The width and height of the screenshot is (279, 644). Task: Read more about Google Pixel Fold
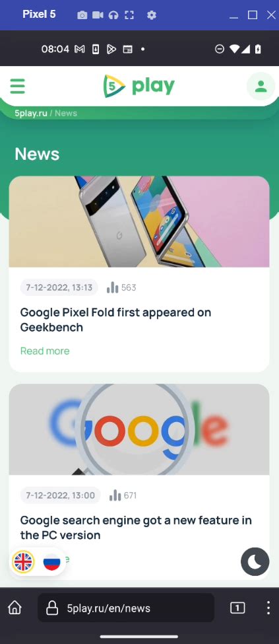click(45, 351)
